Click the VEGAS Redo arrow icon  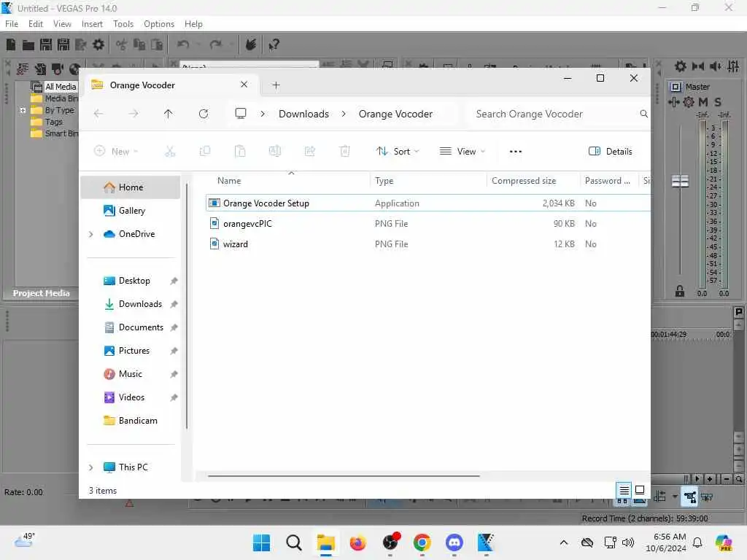216,44
